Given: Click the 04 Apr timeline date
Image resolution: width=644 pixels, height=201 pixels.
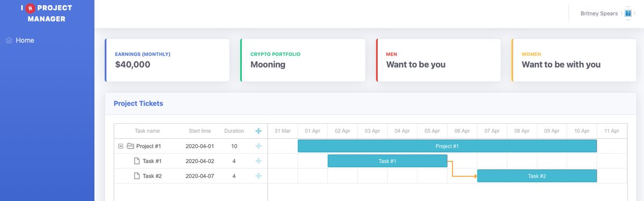Looking at the screenshot, I should 402,131.
